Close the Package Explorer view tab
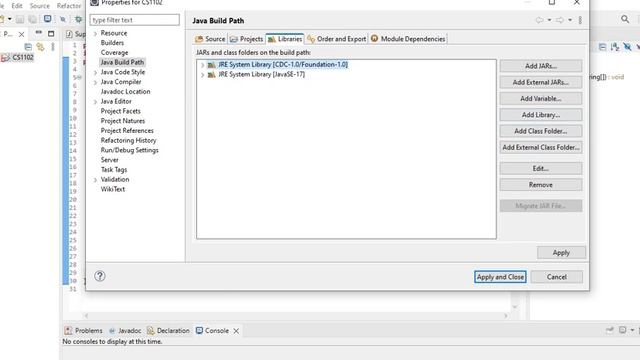Image resolution: width=640 pixels, height=360 pixels. [x=22, y=34]
